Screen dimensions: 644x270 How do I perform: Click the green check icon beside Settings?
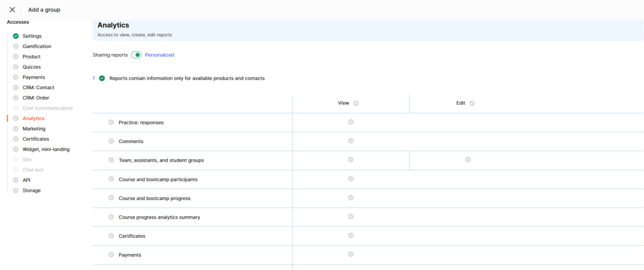16,36
